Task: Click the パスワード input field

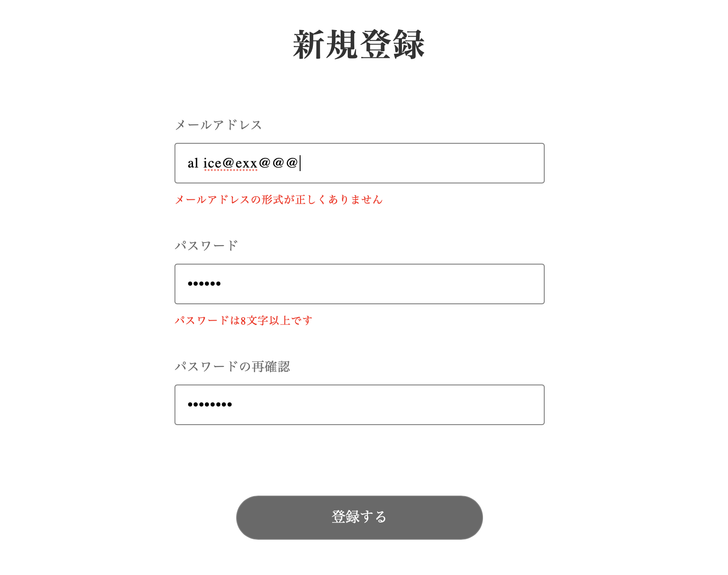Action: tap(360, 284)
